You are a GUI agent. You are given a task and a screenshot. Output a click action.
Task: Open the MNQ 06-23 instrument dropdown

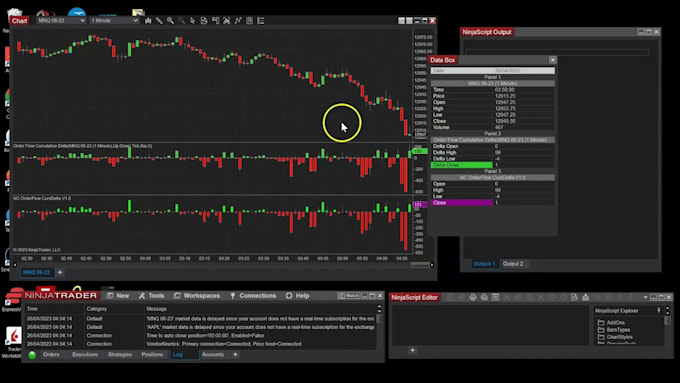[x=61, y=20]
